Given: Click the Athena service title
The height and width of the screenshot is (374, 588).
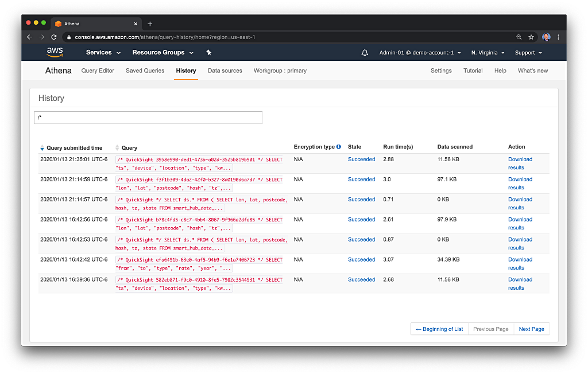Looking at the screenshot, I should (x=58, y=71).
